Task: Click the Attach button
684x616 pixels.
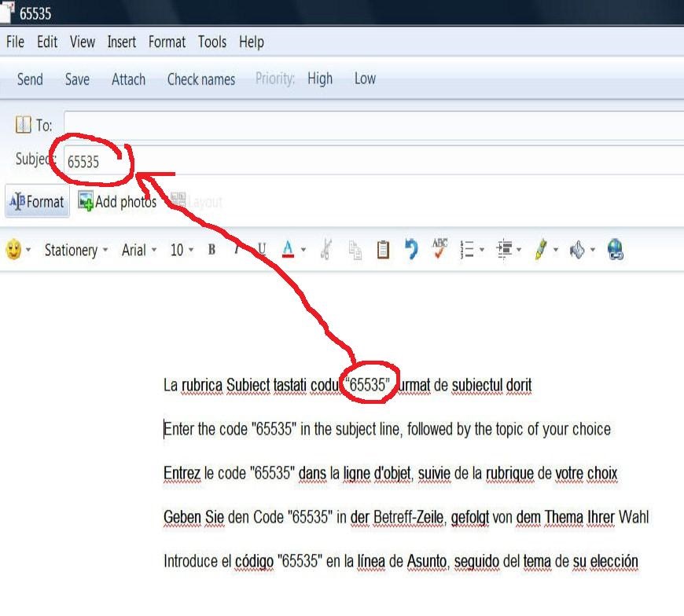Action: [128, 79]
